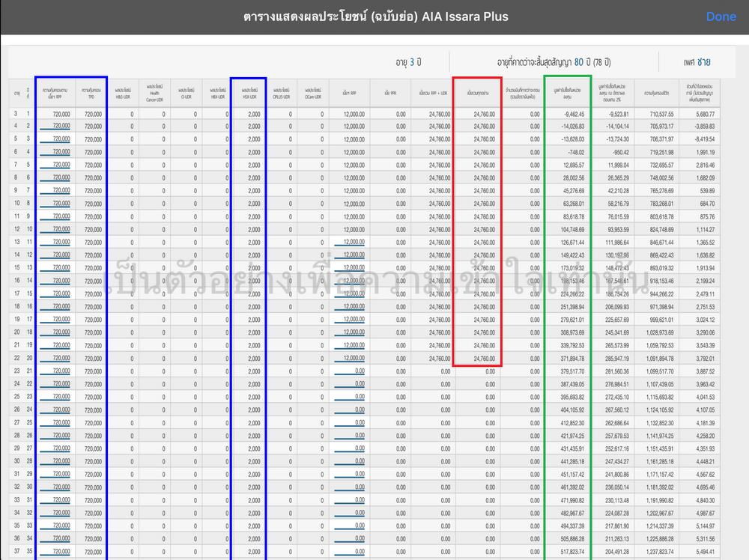Viewport: 749px width, 560px height.
Task: Select the cell showing 28,002.56
Action: tap(574, 177)
